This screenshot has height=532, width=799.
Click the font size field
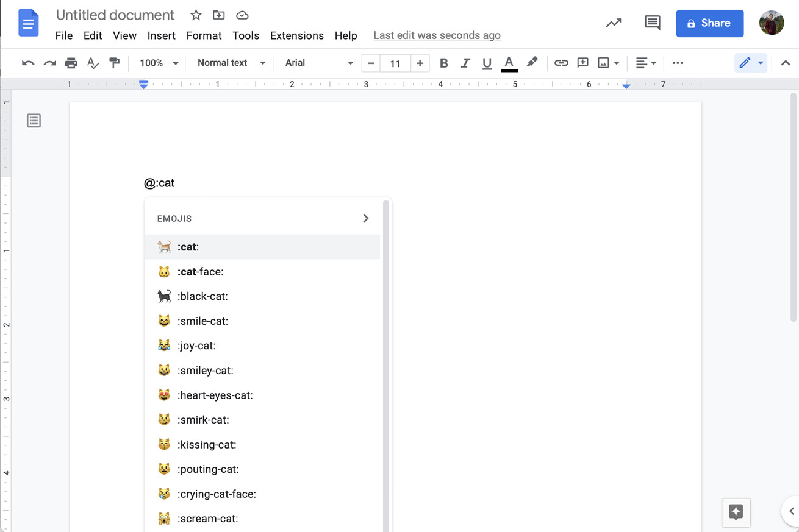point(395,63)
